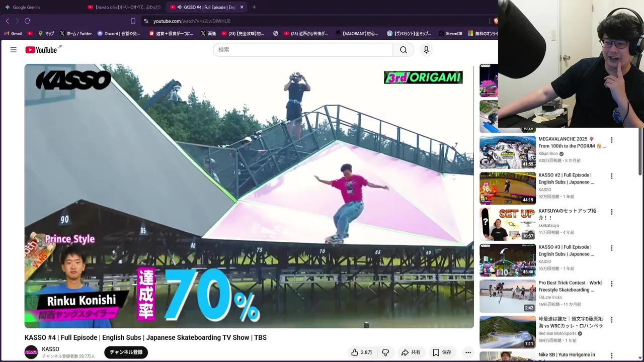Open KATSUYAのセットアップ紹介 video title
Viewport: 644px width, 362px height.
tap(567, 214)
